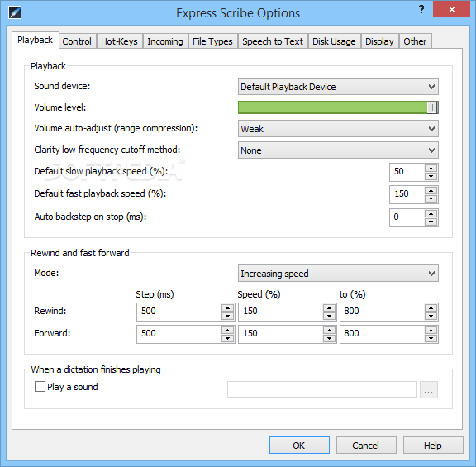Image resolution: width=476 pixels, height=467 pixels.
Task: Click the Rewind step field
Action: click(179, 312)
